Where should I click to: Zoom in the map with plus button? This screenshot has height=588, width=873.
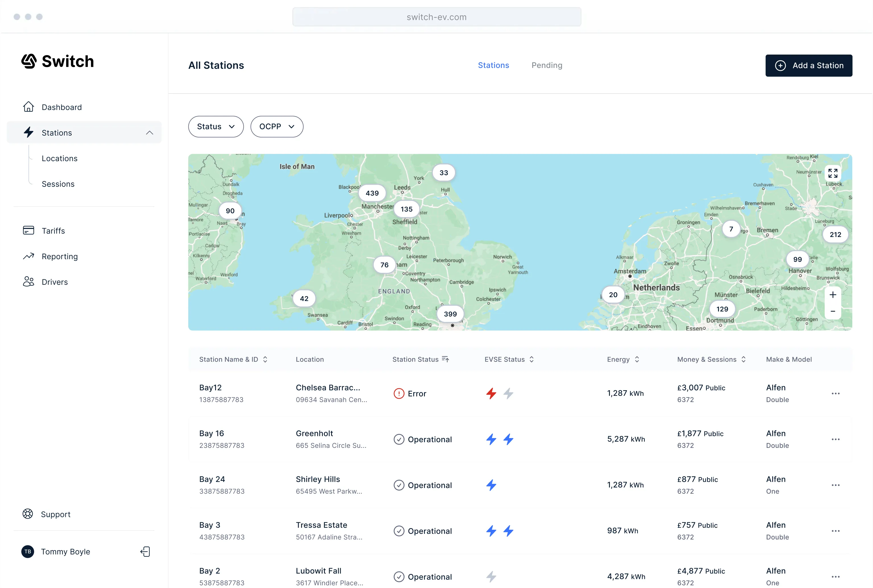click(832, 295)
